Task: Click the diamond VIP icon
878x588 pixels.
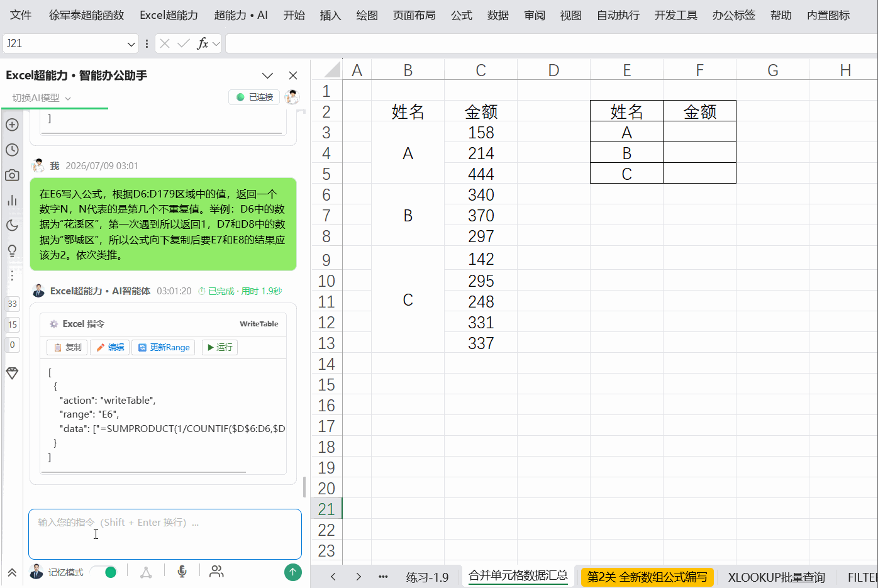Action: click(12, 373)
